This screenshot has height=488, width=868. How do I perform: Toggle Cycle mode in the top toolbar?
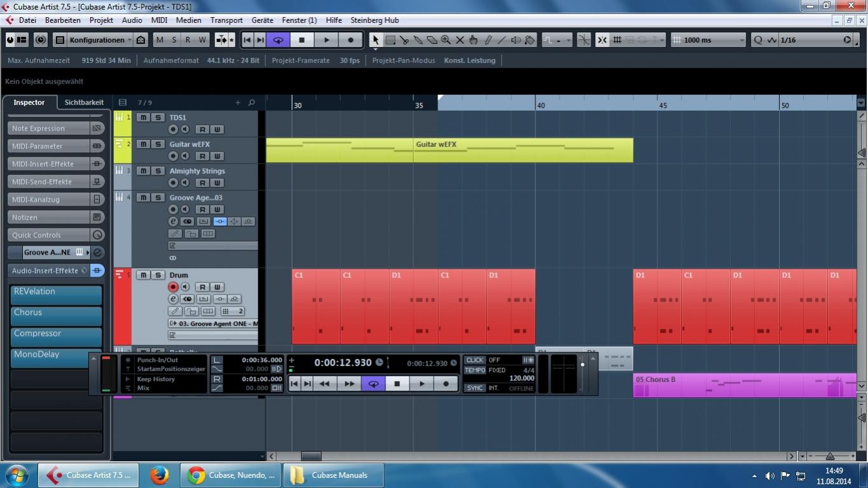click(x=278, y=39)
